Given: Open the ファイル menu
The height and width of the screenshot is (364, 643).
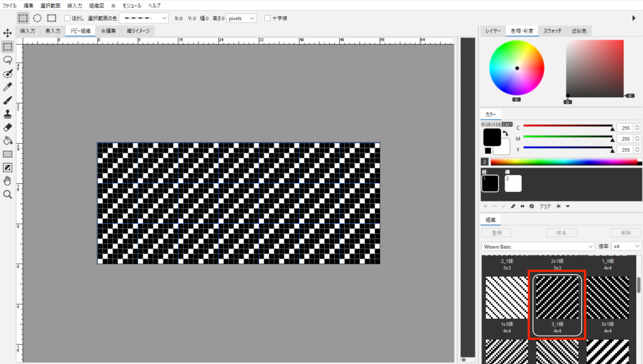Looking at the screenshot, I should tap(10, 5).
